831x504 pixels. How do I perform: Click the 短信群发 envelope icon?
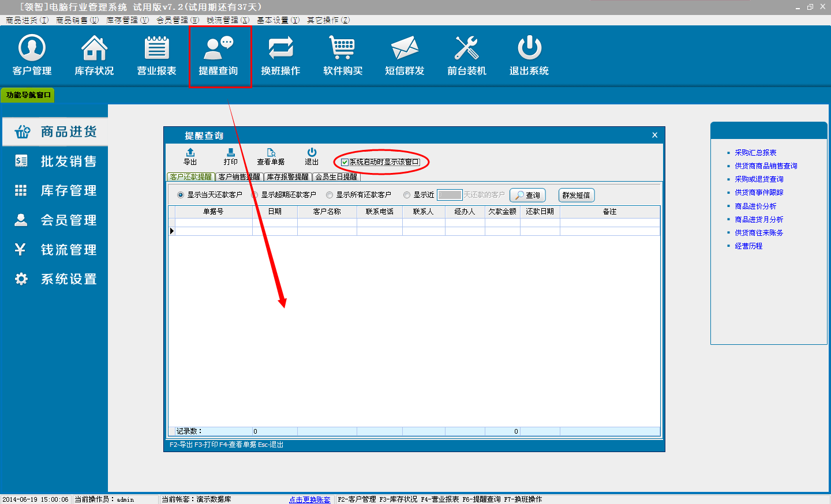[405, 55]
